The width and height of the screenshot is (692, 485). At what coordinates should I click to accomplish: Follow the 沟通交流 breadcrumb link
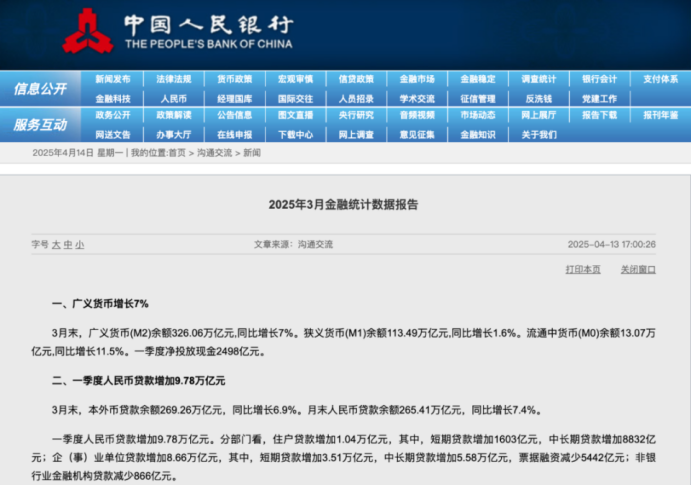pos(214,153)
